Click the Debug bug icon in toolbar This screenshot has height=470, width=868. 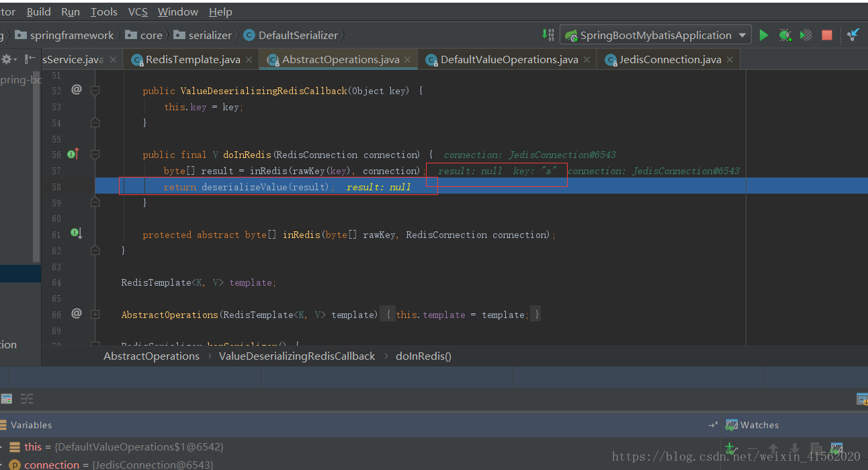[x=785, y=35]
